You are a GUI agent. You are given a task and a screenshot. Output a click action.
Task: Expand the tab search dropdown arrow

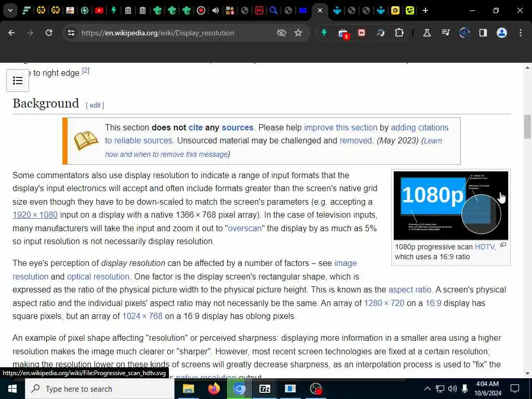coord(10,10)
